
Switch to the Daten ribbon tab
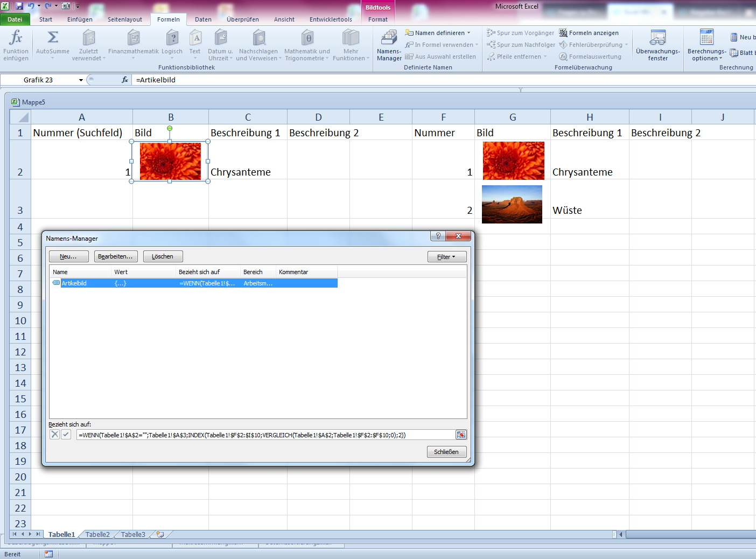(203, 19)
